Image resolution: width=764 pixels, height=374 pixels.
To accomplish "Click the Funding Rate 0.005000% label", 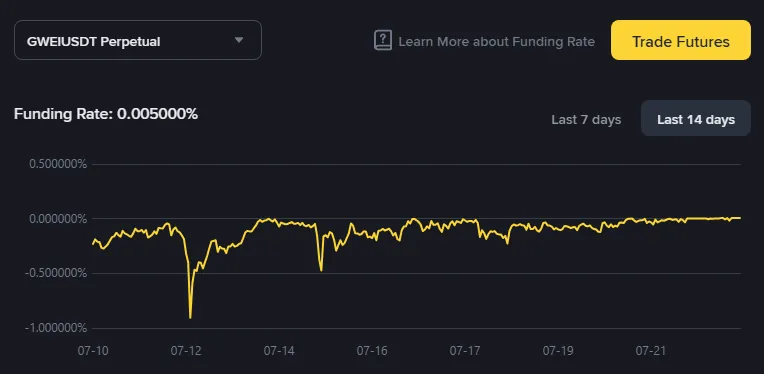I will pos(106,114).
